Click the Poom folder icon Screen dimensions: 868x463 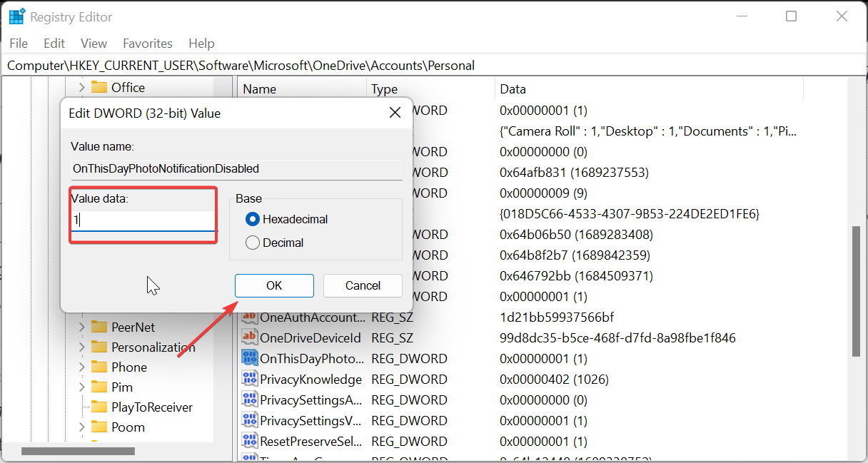click(99, 427)
